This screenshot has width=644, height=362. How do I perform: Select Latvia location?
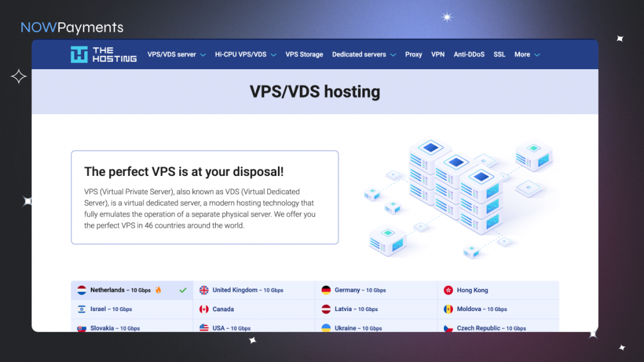(376, 309)
